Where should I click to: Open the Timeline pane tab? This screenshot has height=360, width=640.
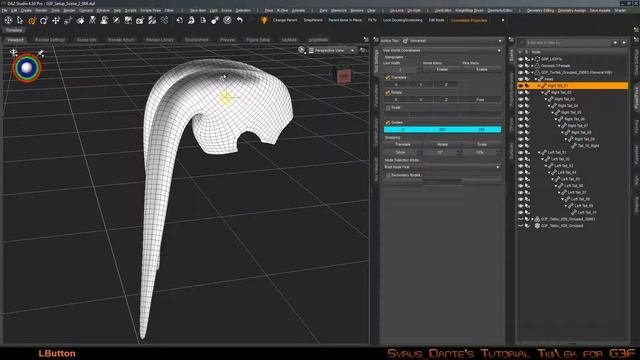[x=14, y=30]
